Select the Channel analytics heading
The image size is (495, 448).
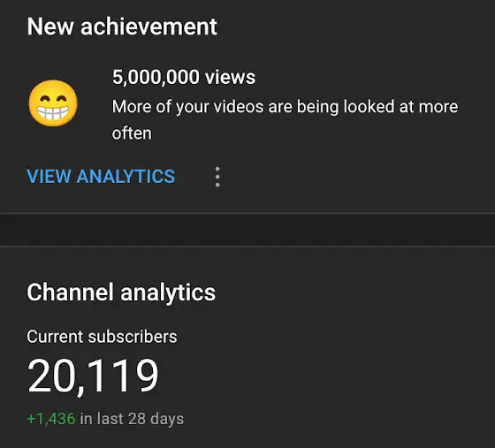click(x=121, y=292)
